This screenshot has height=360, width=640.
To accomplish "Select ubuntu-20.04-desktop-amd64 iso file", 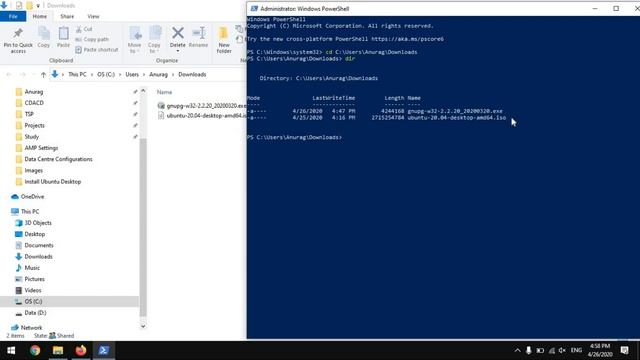I will (x=202, y=116).
